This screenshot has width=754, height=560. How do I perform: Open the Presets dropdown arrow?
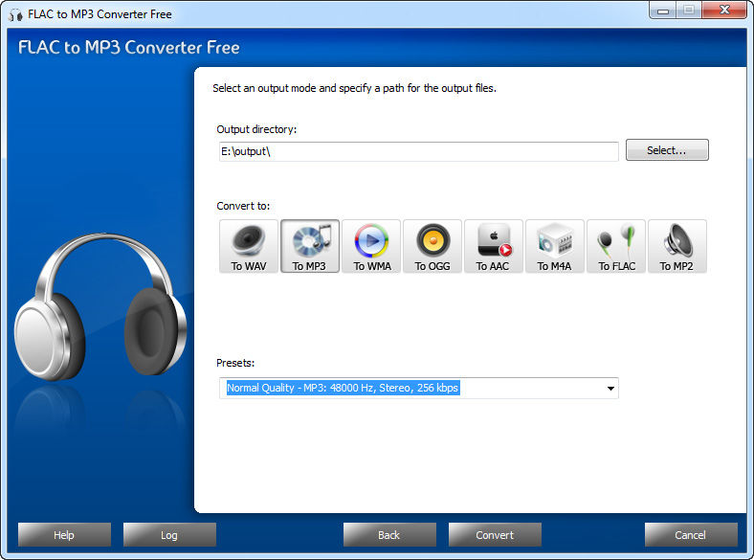(x=610, y=389)
